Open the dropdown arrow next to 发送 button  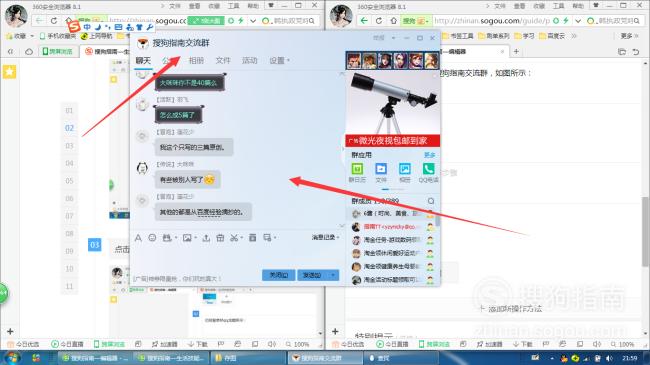(x=333, y=275)
